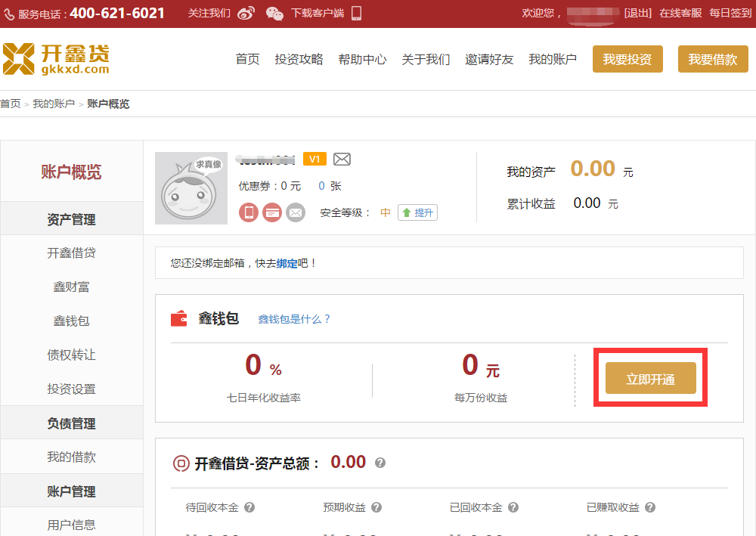
Task: Click the mobile client download phone icon
Action: [356, 13]
